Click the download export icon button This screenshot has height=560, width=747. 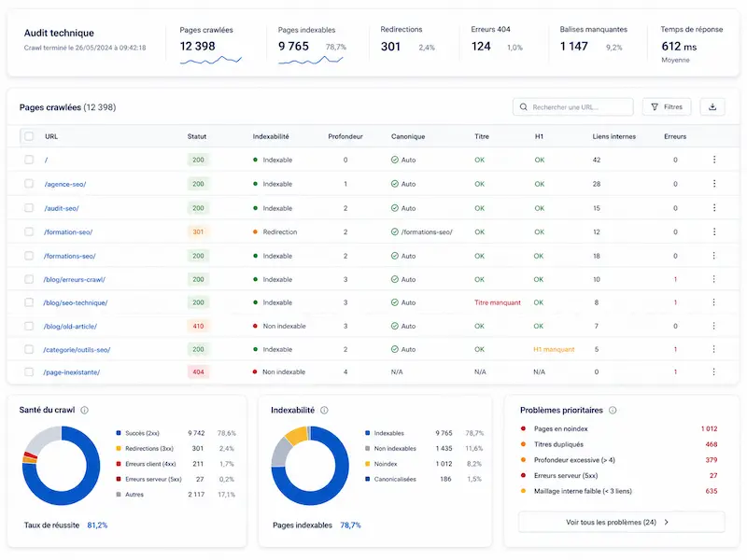pos(712,107)
